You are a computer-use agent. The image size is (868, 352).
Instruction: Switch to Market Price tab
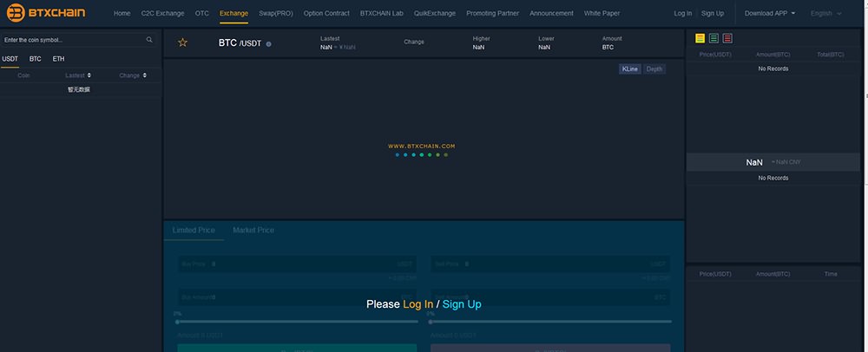tap(253, 230)
